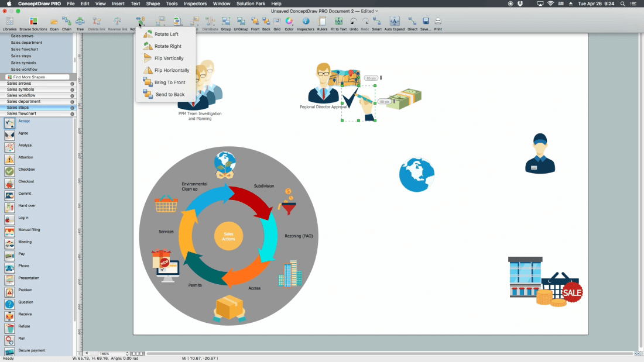The image size is (644, 362).
Task: Close the Sales symbols library tab
Action: 72,89
